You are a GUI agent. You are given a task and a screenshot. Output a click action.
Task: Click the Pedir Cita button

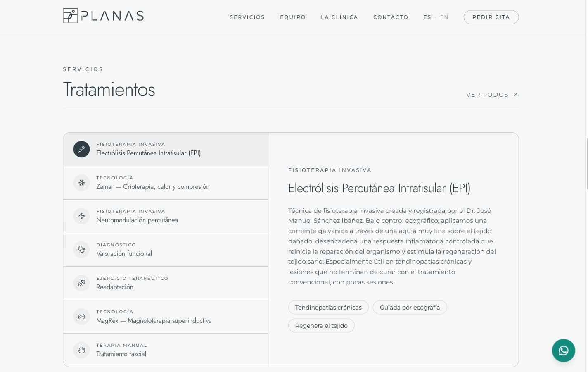tap(491, 17)
